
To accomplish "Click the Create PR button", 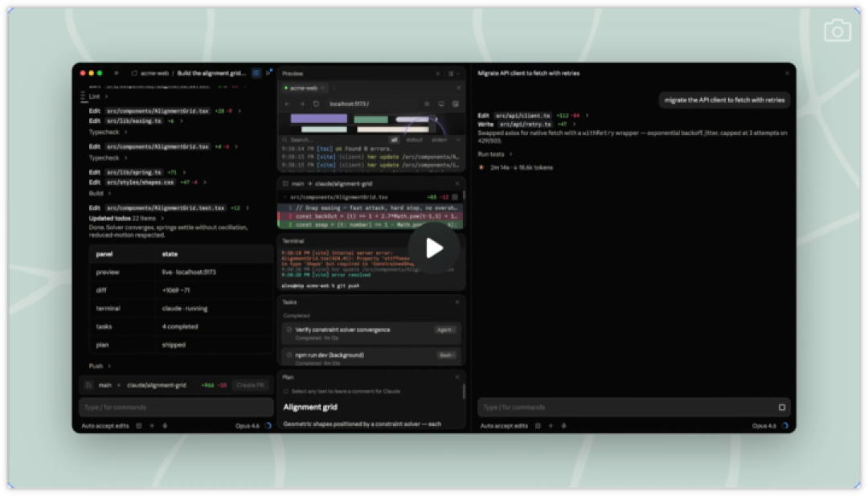I will 250,385.
